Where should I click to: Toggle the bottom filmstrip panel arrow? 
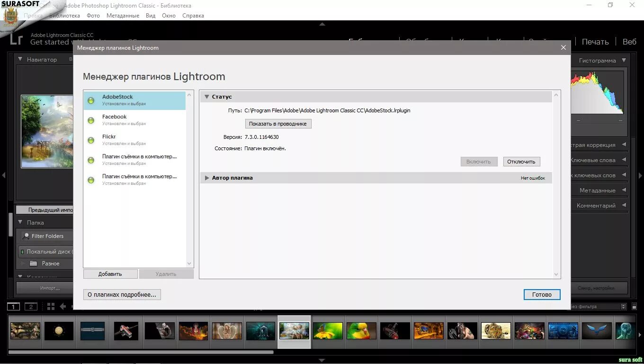coord(322,361)
